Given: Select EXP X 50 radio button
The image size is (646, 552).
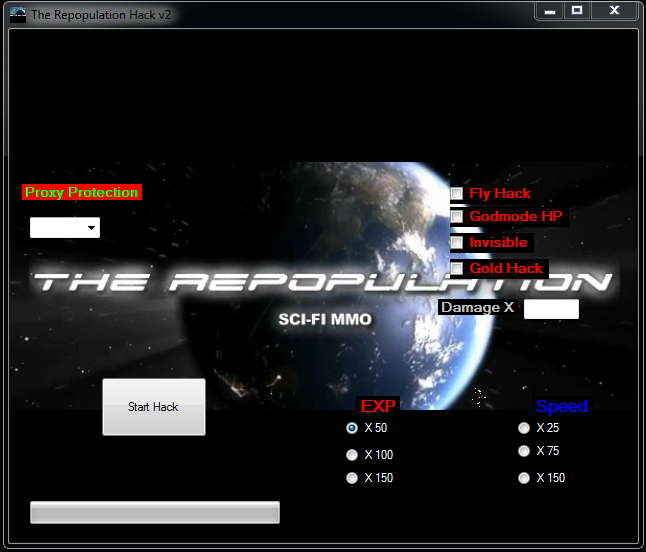Looking at the screenshot, I should 352,428.
